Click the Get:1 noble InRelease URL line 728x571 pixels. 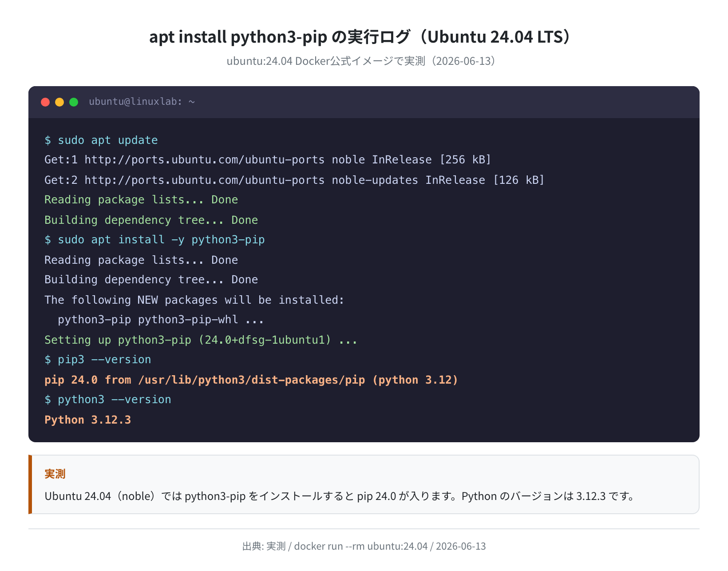coord(268,160)
